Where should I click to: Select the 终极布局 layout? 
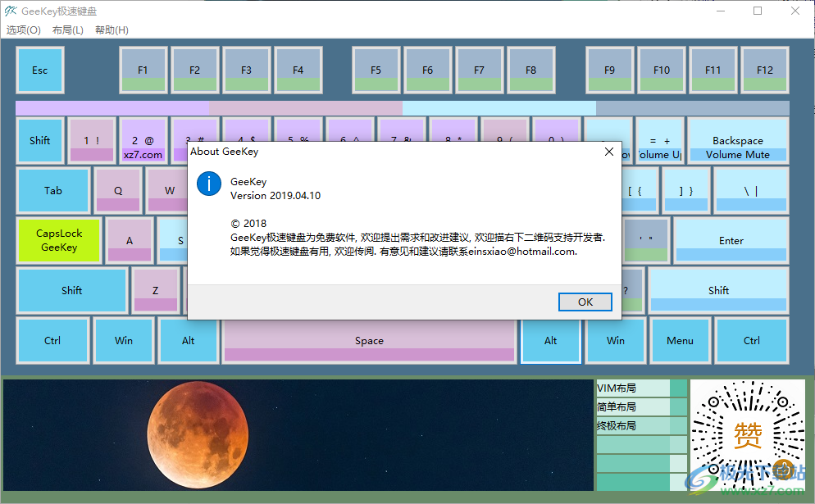click(x=642, y=425)
